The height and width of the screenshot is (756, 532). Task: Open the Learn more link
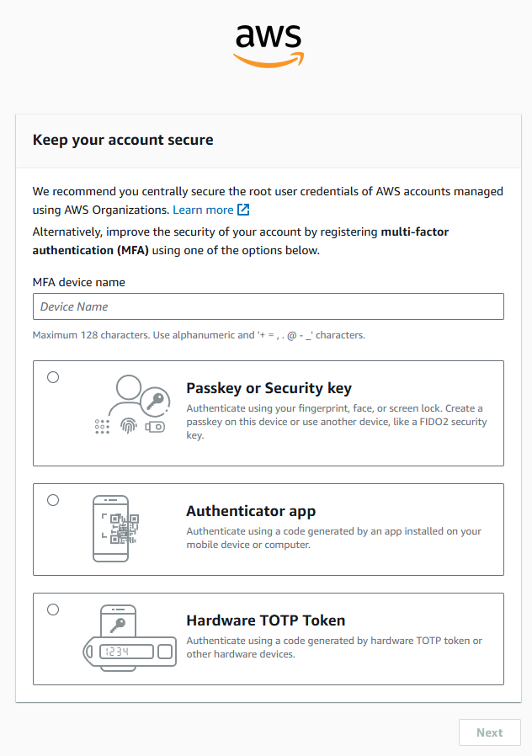tap(203, 210)
